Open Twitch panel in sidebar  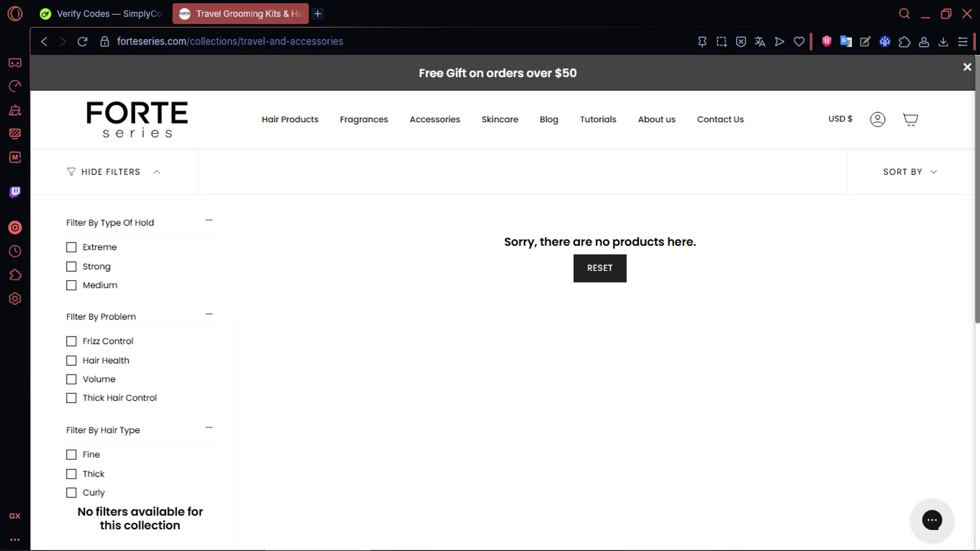(x=15, y=192)
